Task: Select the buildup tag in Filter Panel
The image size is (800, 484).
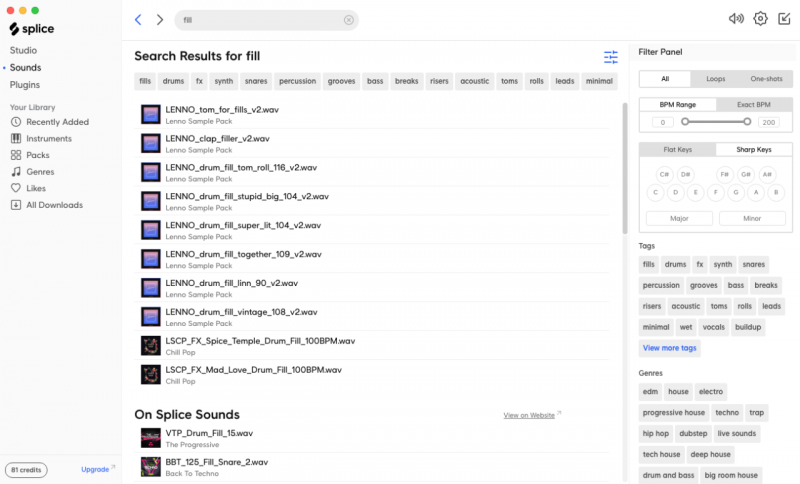Action: point(747,327)
